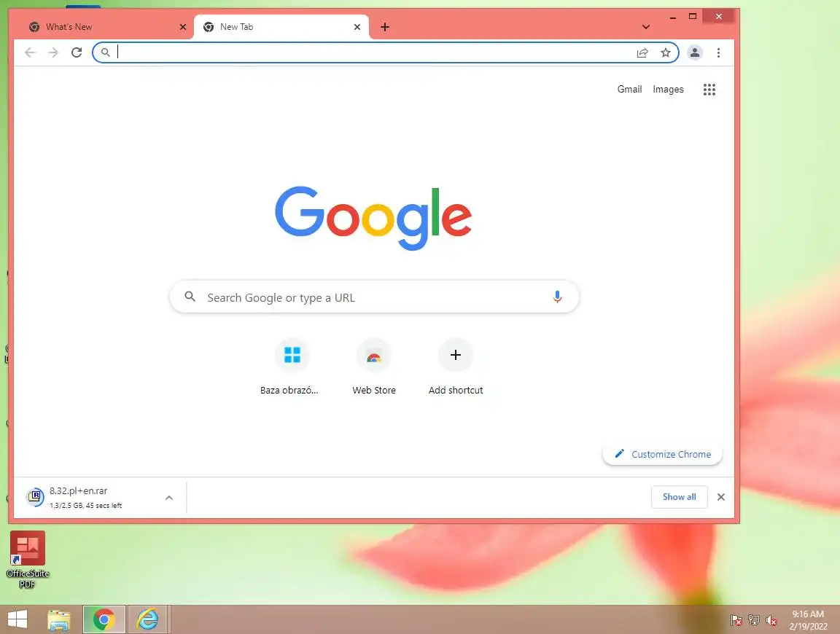This screenshot has width=840, height=634.
Task: Click the Add shortcut plus tile
Action: click(455, 355)
